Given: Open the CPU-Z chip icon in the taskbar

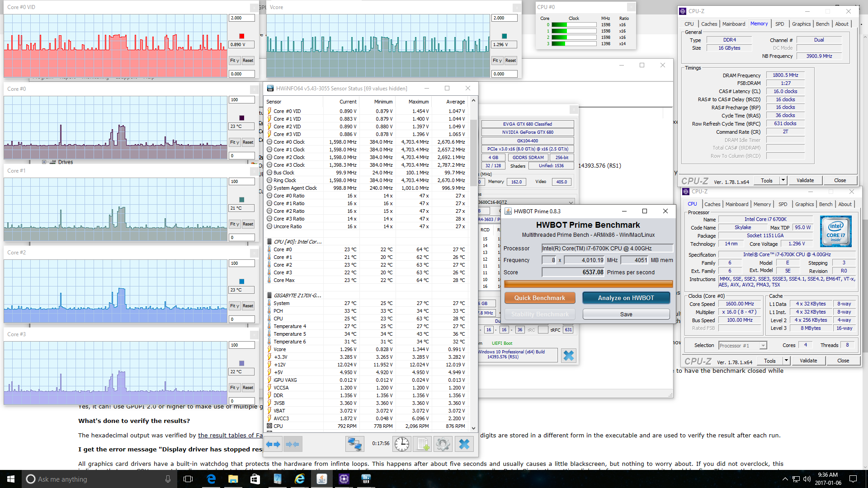Looking at the screenshot, I should (x=344, y=479).
